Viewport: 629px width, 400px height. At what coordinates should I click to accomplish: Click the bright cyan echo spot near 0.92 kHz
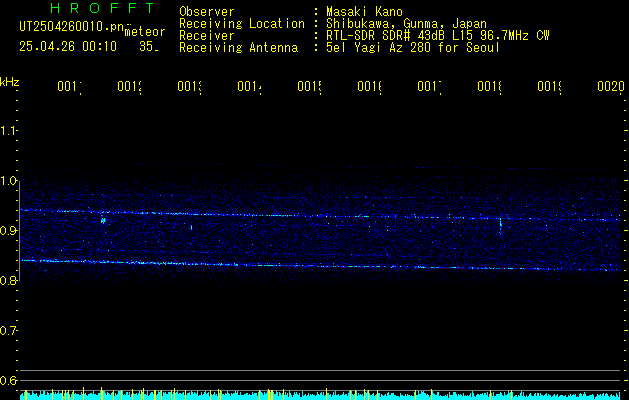103,220
